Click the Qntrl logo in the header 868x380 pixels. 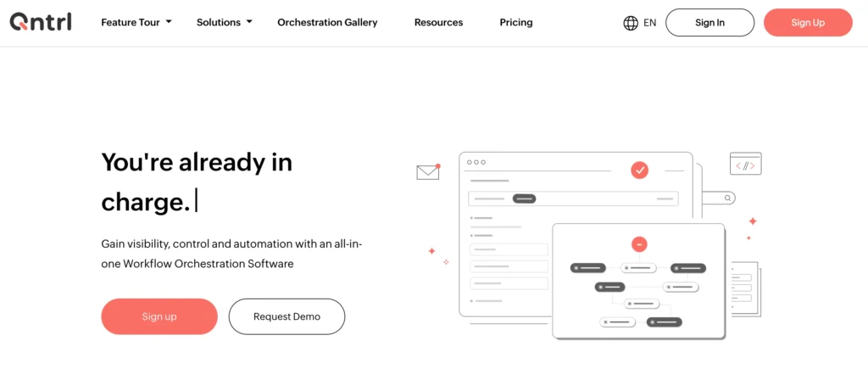coord(41,22)
